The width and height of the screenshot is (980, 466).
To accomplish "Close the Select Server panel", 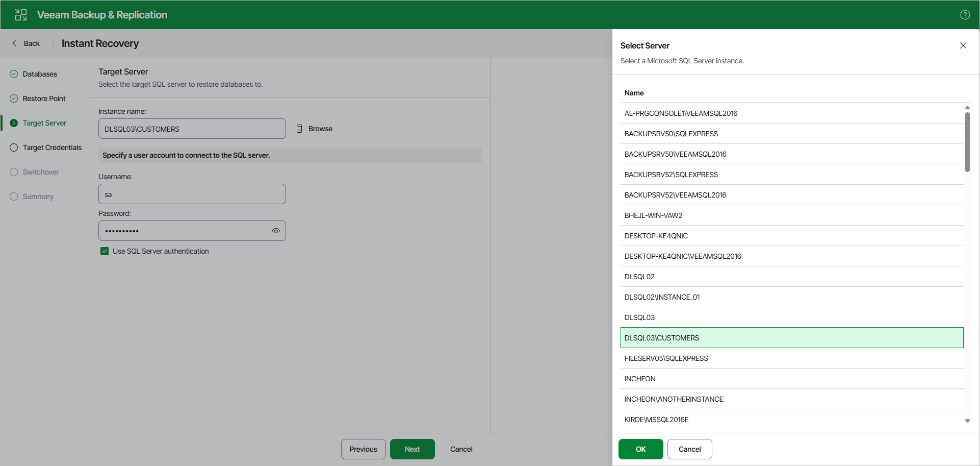I will [x=963, y=45].
